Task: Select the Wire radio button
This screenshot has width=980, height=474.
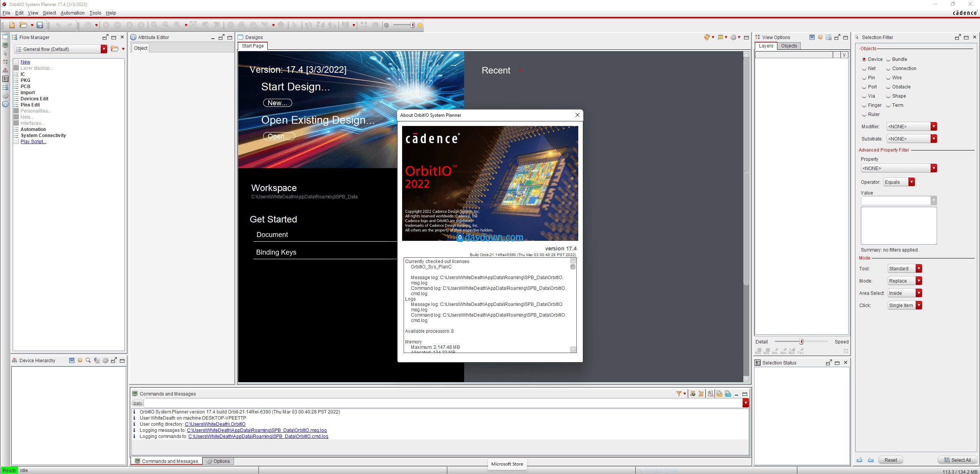Action: 888,78
